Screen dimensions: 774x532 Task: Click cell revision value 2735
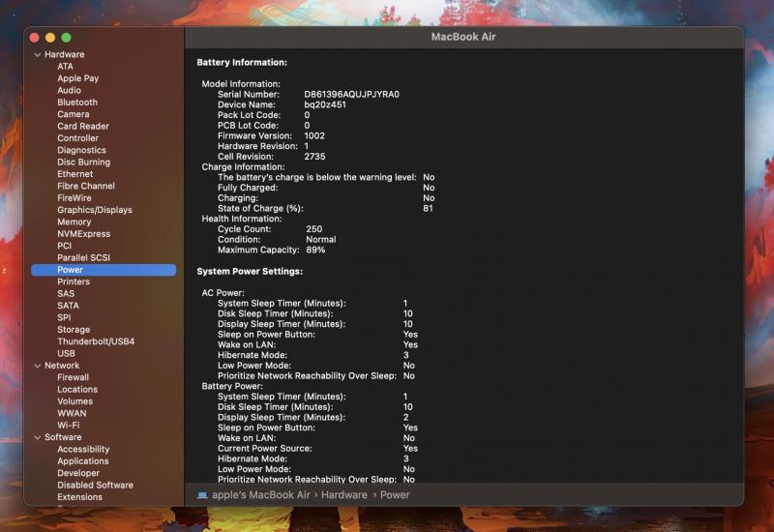coord(314,157)
